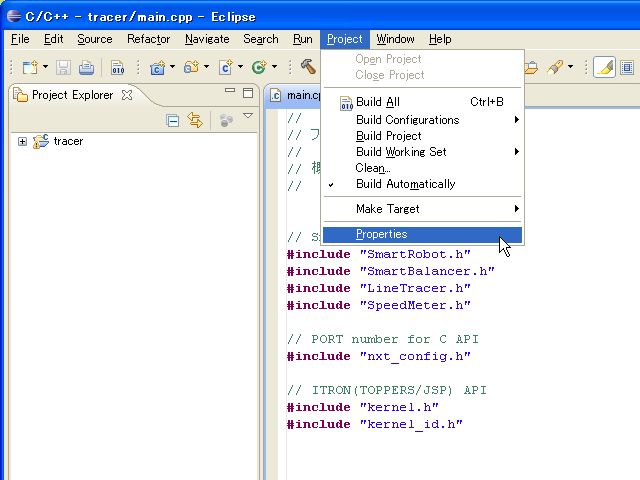Click the Build All toolbar icon

click(x=118, y=67)
